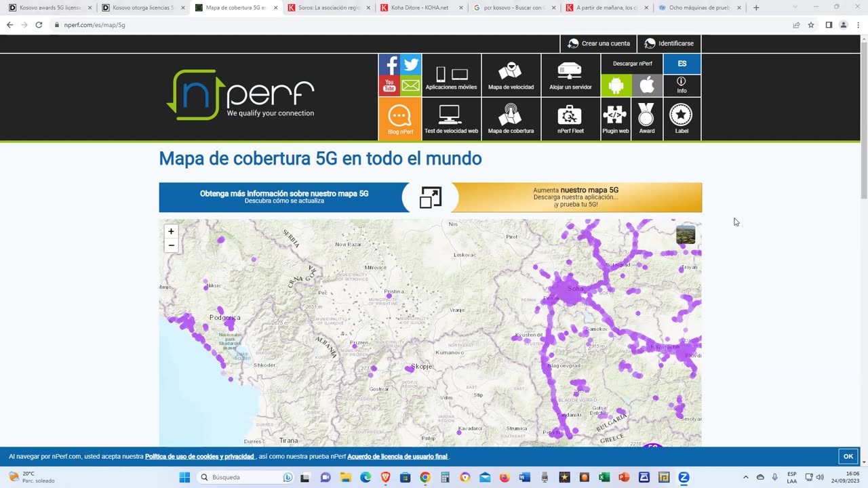Open Excel from the taskbar
Viewport: 868px width, 488px height.
[604, 477]
